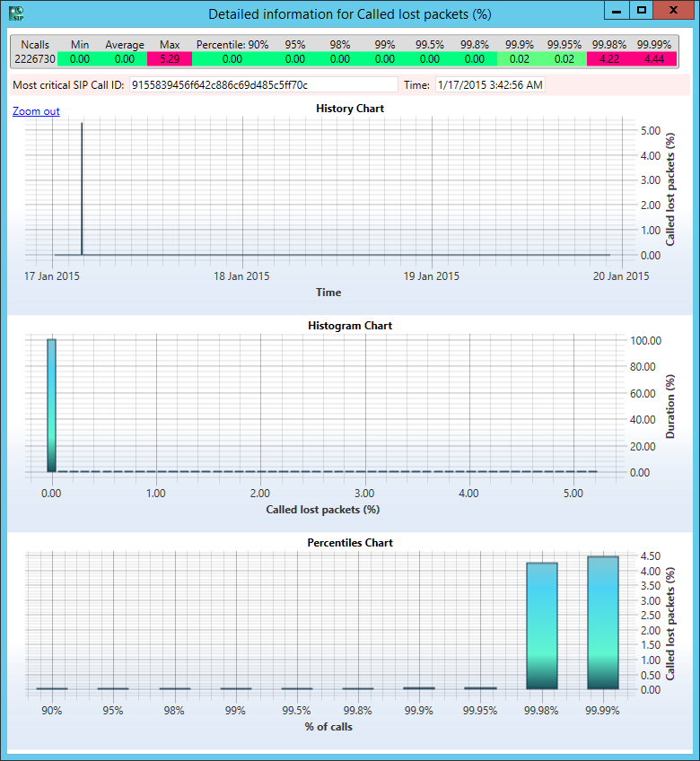This screenshot has width=700, height=761.
Task: Minimize the Detailed information window
Action: (617, 10)
